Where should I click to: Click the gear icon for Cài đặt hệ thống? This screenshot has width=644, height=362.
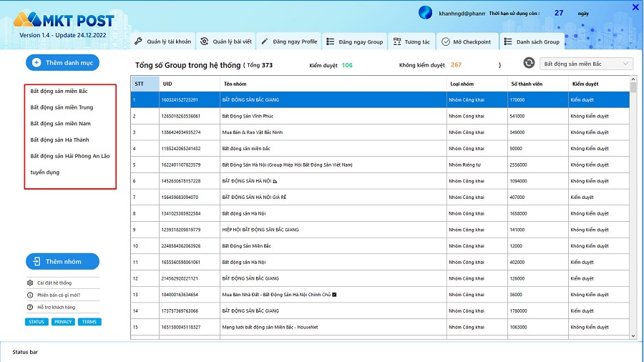pyautogui.click(x=31, y=283)
